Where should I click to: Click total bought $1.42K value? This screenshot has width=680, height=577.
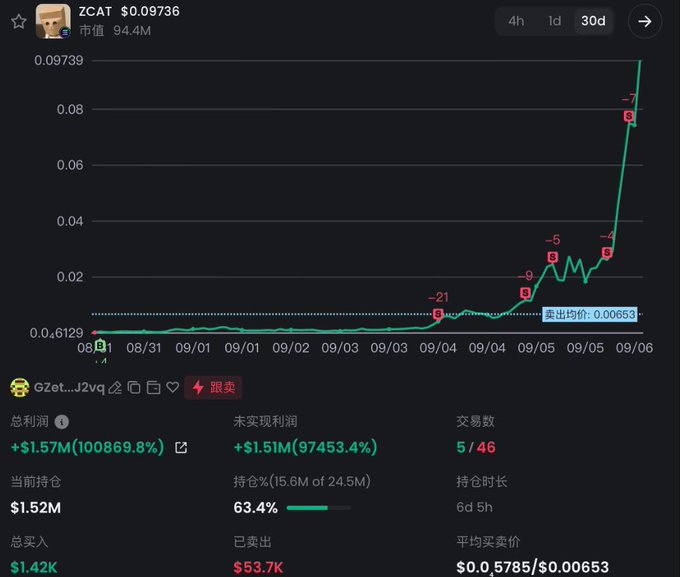(34, 567)
